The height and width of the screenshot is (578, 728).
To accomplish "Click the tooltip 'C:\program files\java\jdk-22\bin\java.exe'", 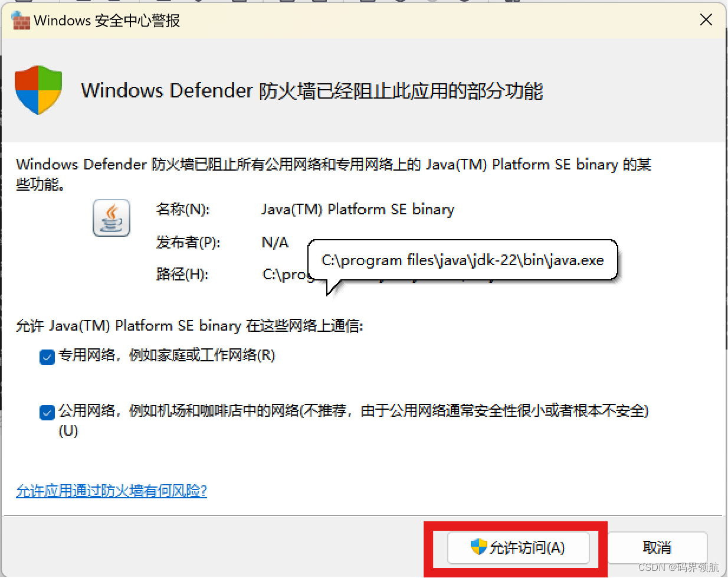I will tap(463, 260).
